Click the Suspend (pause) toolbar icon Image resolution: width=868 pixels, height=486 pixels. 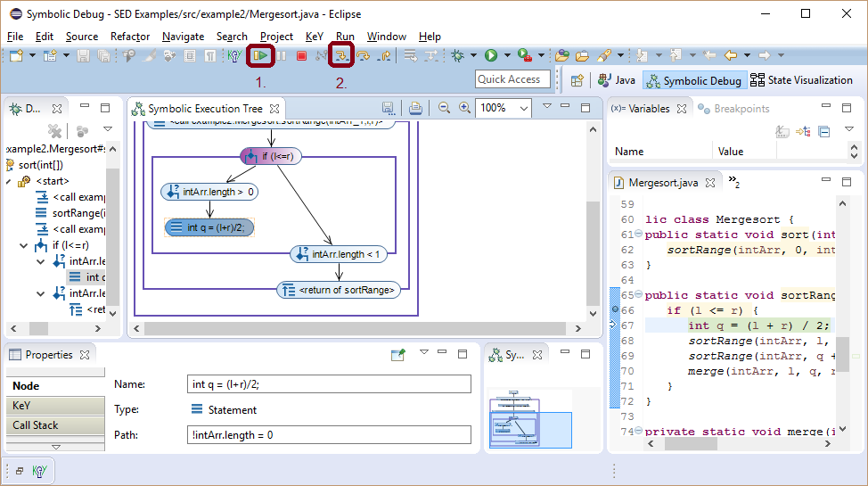coord(282,55)
